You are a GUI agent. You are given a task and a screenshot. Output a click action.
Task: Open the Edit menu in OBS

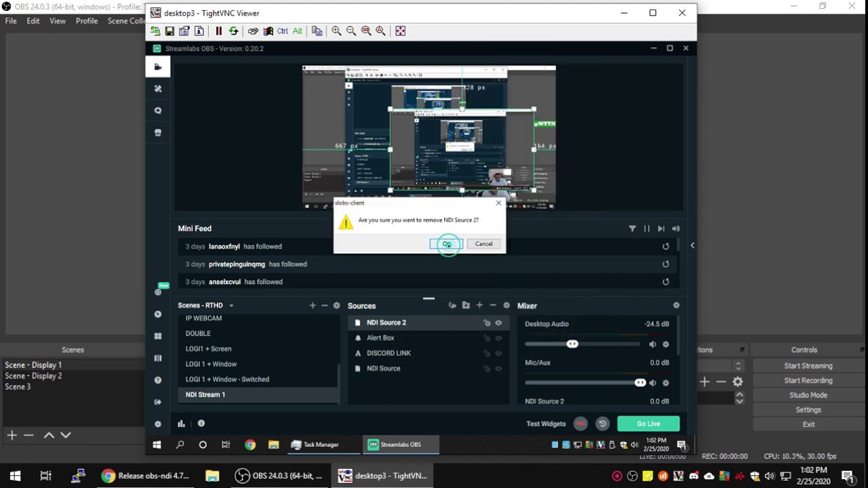33,21
